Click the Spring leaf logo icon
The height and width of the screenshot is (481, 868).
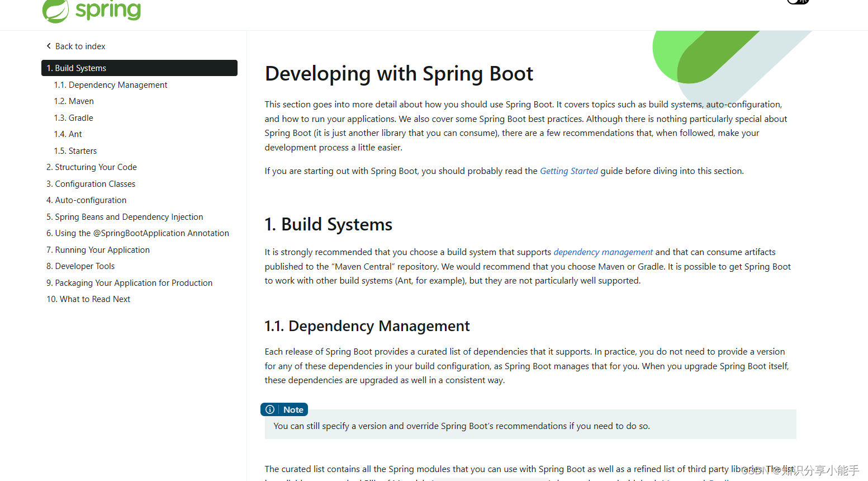(55, 11)
